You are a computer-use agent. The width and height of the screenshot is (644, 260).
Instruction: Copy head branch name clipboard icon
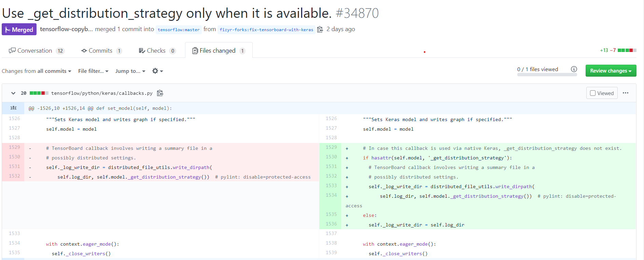[320, 29]
